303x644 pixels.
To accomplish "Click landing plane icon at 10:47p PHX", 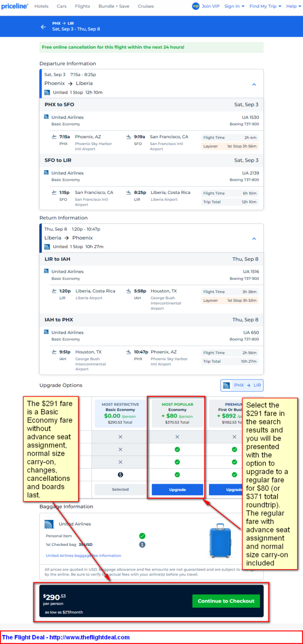I will 129,352.
